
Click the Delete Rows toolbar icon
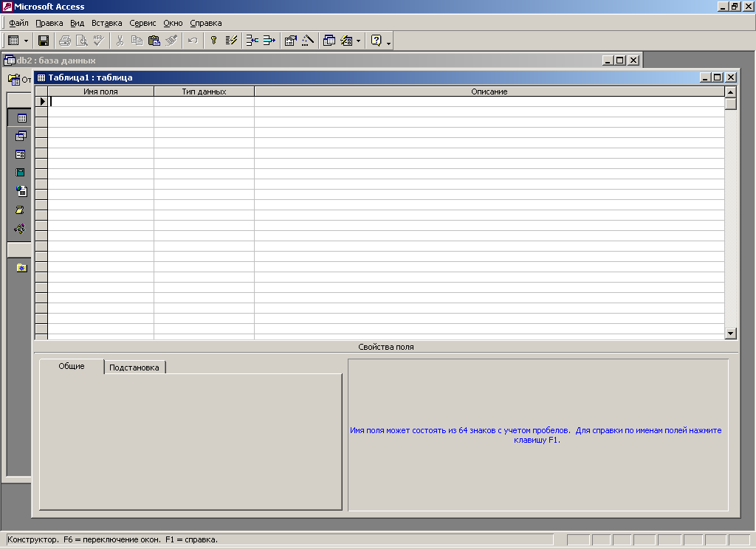pos(269,41)
